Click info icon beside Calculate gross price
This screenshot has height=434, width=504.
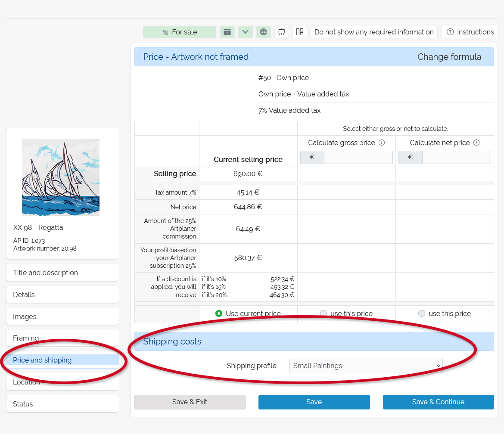pyautogui.click(x=381, y=143)
